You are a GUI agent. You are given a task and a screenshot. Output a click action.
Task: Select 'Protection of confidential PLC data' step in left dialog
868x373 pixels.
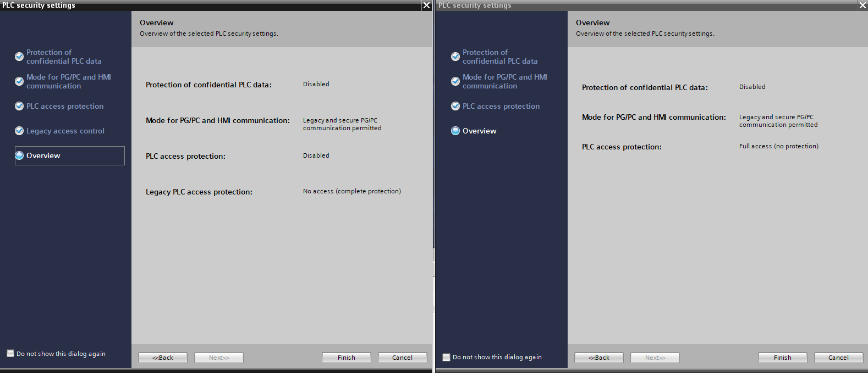point(63,57)
